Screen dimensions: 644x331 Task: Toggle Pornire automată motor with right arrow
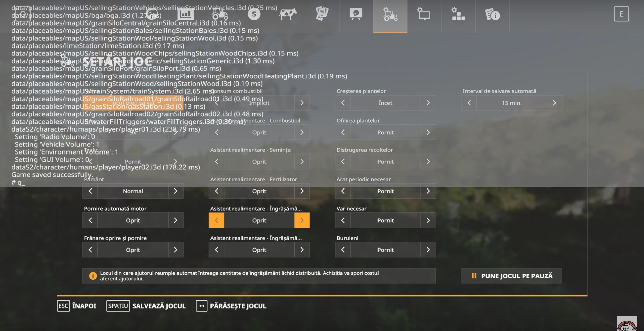(176, 220)
